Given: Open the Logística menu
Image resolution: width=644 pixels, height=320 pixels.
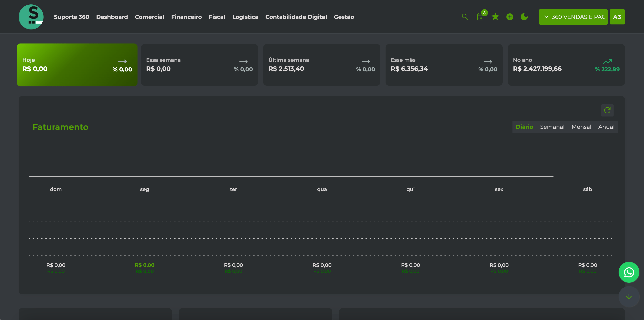Looking at the screenshot, I should click(245, 17).
